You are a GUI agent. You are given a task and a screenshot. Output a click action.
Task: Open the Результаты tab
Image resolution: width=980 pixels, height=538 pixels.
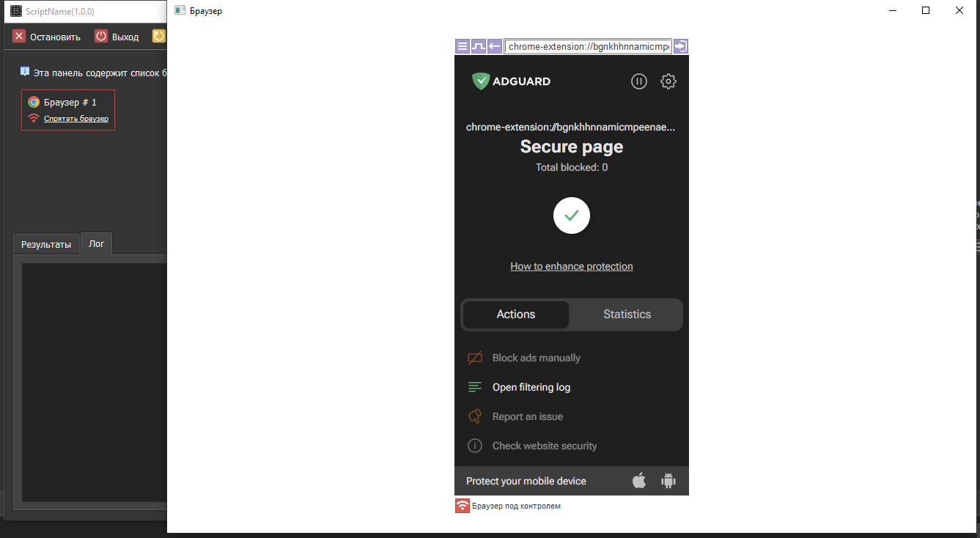[x=46, y=244]
